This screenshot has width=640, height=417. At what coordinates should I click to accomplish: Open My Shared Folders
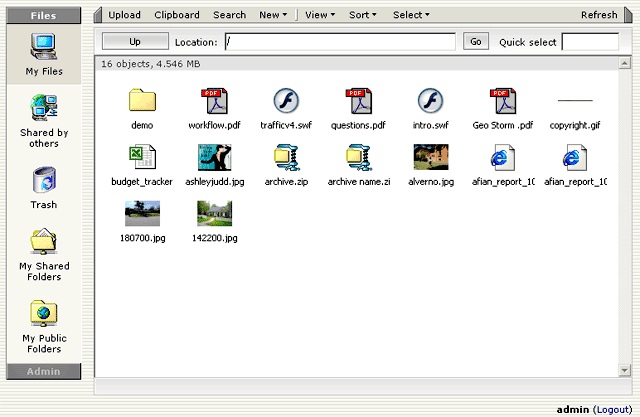(x=44, y=255)
